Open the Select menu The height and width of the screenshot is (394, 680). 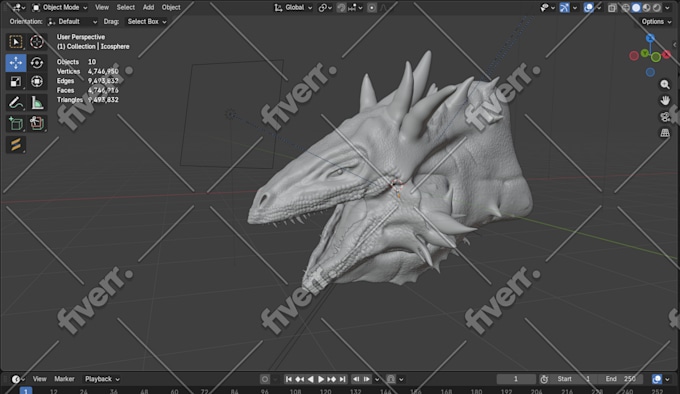(x=126, y=7)
